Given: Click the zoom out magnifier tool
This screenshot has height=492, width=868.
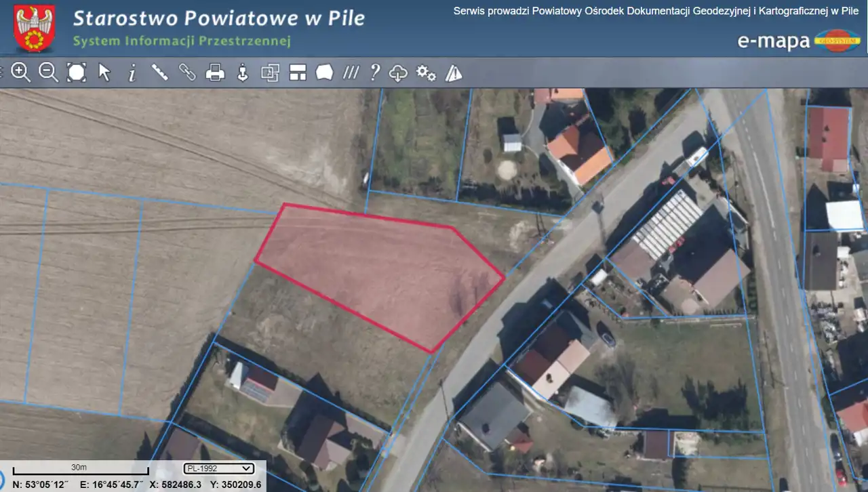Looking at the screenshot, I should click(48, 73).
